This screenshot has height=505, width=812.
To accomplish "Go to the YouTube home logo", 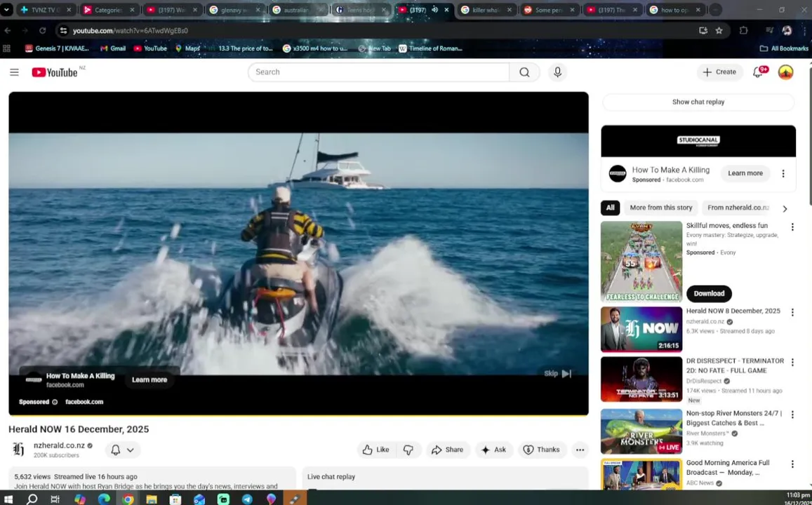I will tap(54, 72).
